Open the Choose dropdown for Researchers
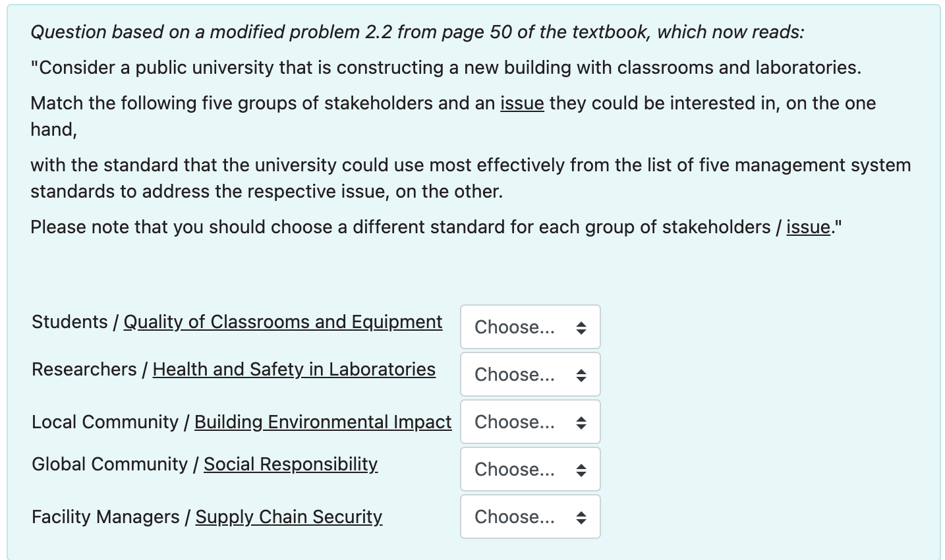945x560 pixels. 530,374
